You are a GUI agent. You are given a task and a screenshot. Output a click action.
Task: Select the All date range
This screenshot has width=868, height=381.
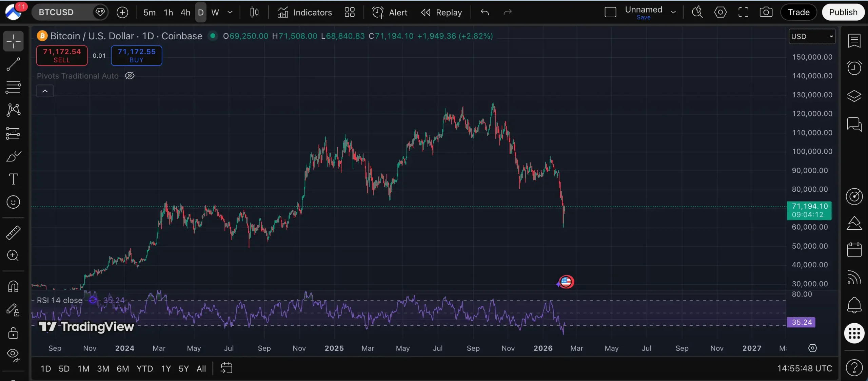point(201,369)
